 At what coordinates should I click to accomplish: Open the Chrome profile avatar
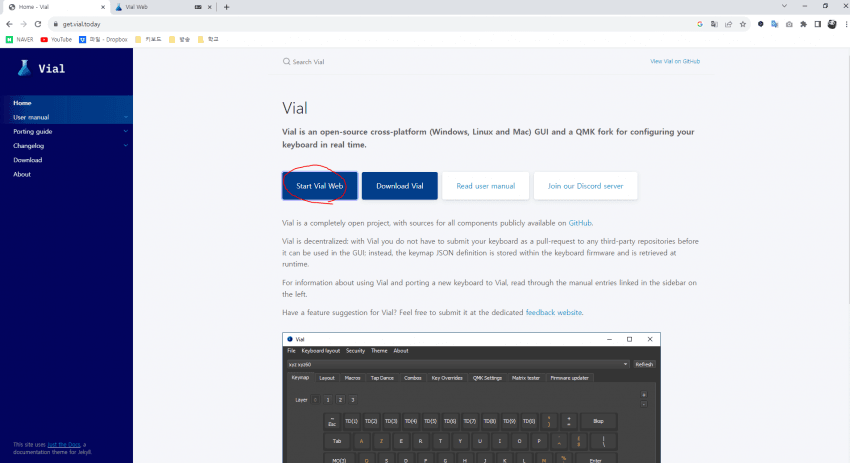tap(832, 24)
